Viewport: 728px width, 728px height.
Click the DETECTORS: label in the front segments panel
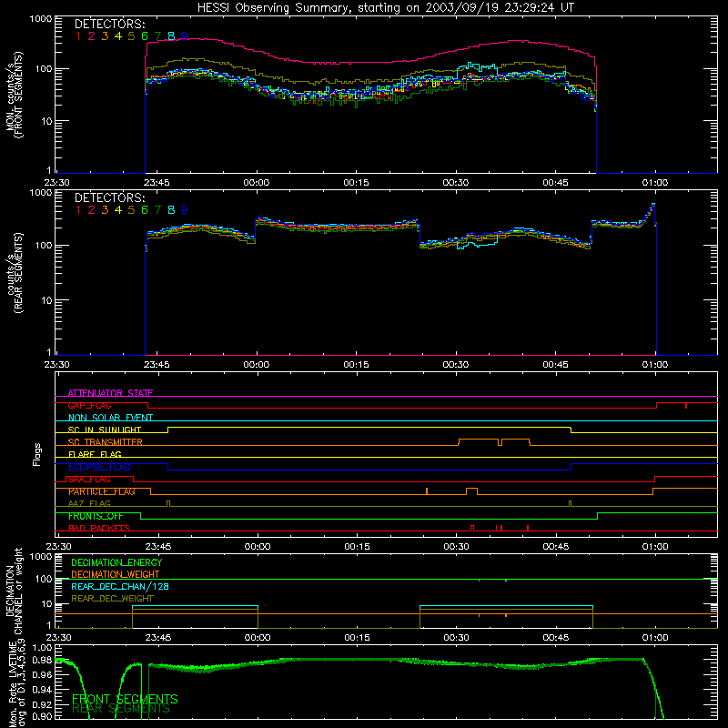[x=109, y=24]
